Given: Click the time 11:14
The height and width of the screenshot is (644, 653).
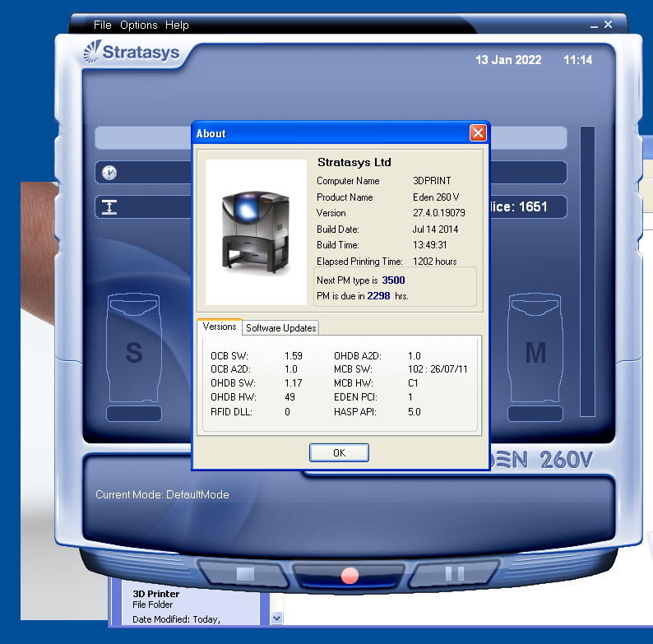Looking at the screenshot, I should 577,60.
